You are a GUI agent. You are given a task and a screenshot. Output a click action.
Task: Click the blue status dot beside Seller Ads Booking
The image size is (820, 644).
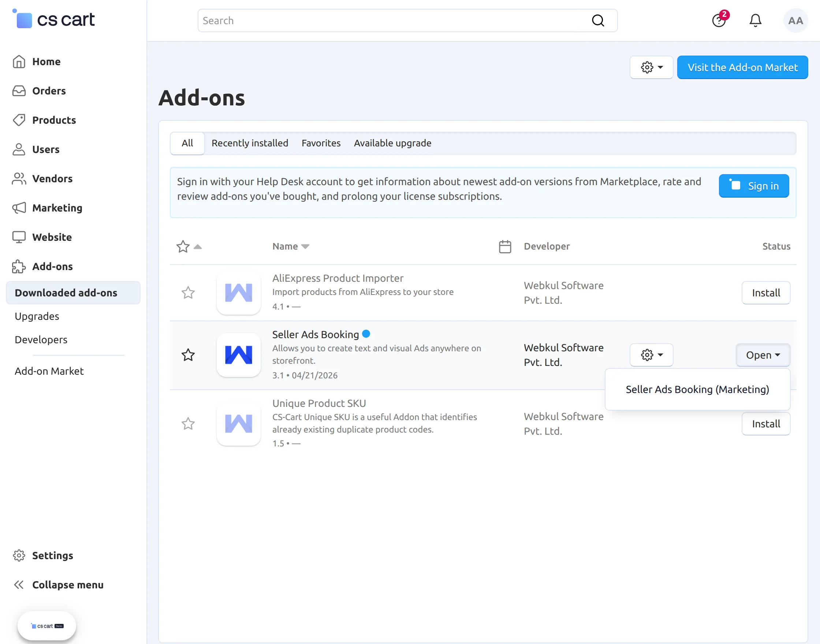pyautogui.click(x=366, y=334)
